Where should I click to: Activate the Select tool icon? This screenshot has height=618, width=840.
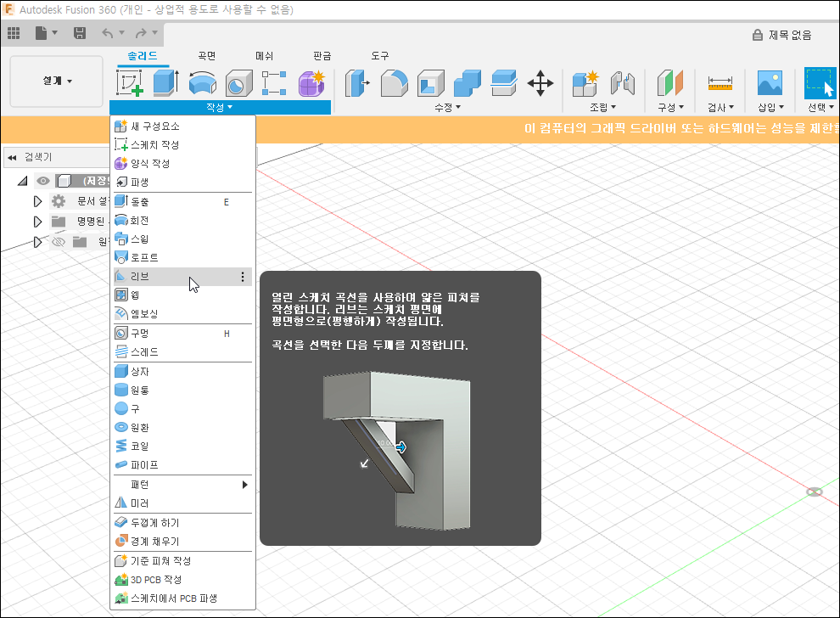pyautogui.click(x=820, y=83)
